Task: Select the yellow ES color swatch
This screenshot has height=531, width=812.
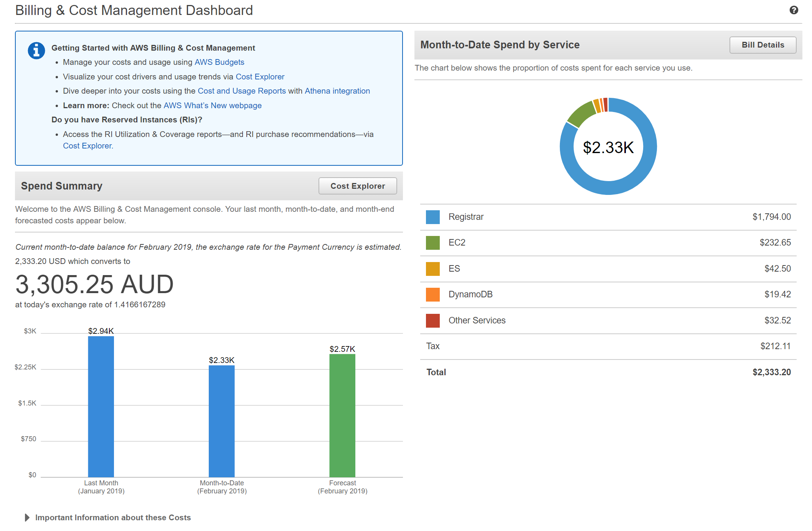Action: point(432,269)
